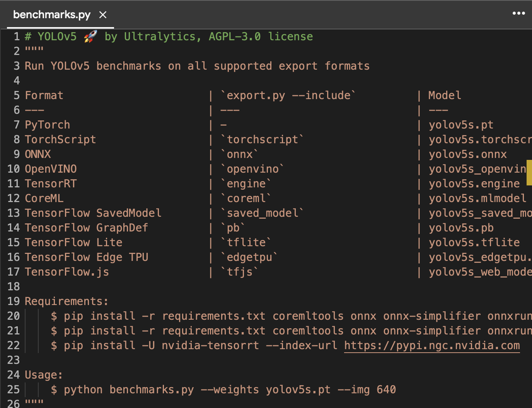Click 'Ultralytics,' in the header comment

(x=163, y=36)
